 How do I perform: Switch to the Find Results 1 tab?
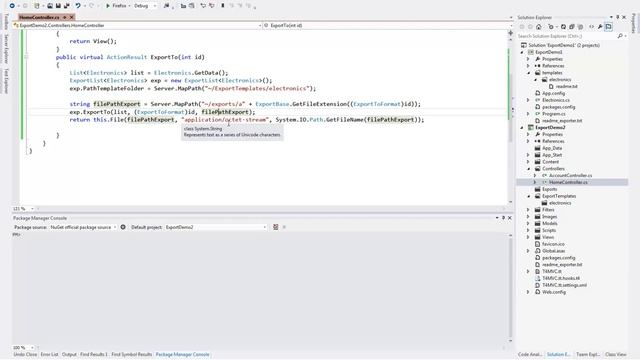tap(93, 354)
